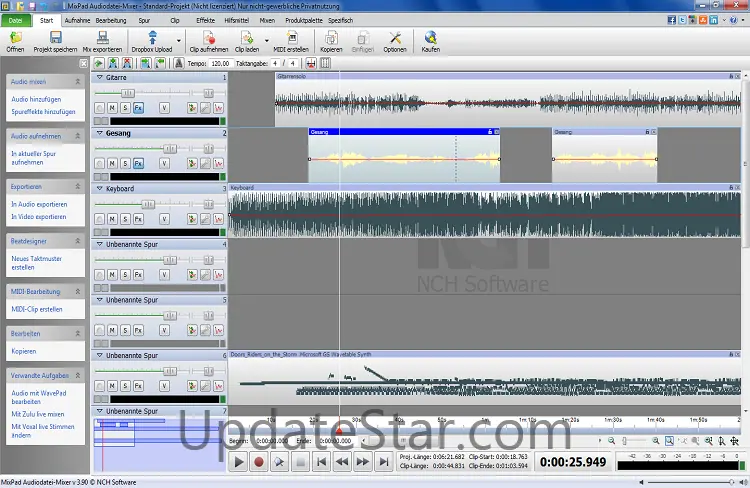750x488 pixels.
Task: Click Audio mit WavePad bearbeiten link
Action: click(39, 397)
